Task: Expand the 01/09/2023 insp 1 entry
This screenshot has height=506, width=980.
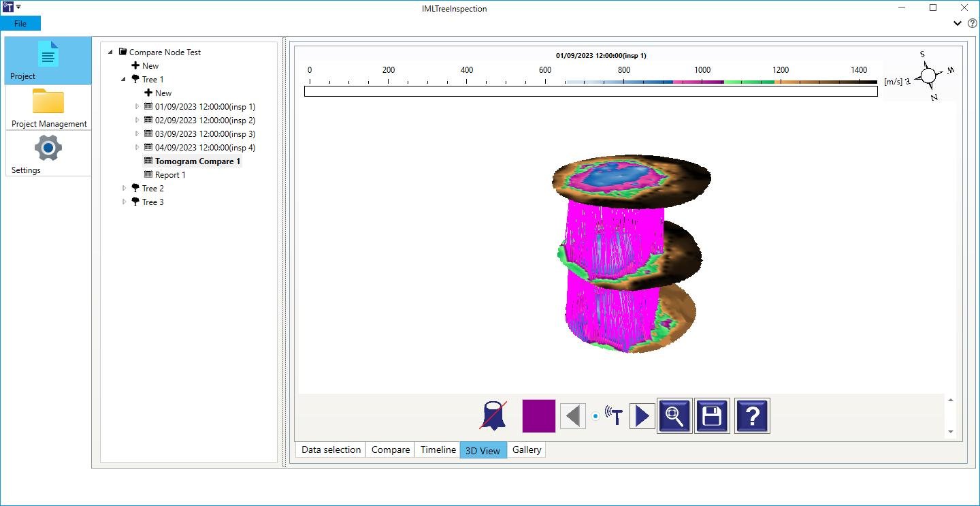Action: (x=137, y=106)
